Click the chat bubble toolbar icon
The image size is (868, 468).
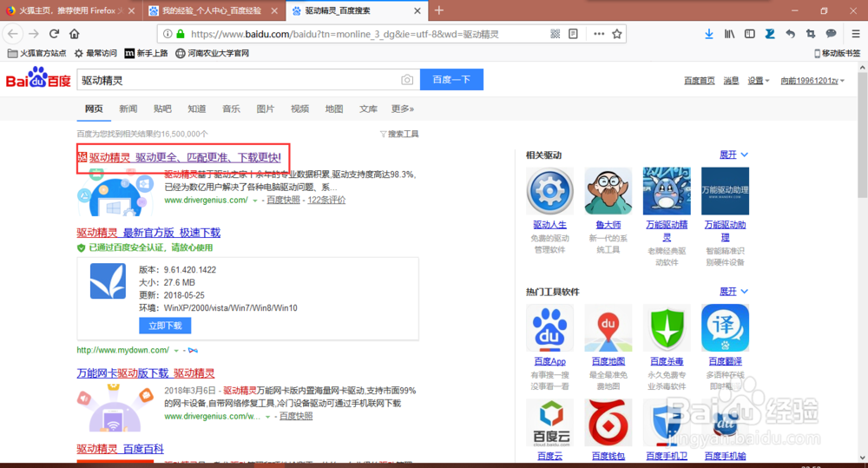pyautogui.click(x=831, y=34)
